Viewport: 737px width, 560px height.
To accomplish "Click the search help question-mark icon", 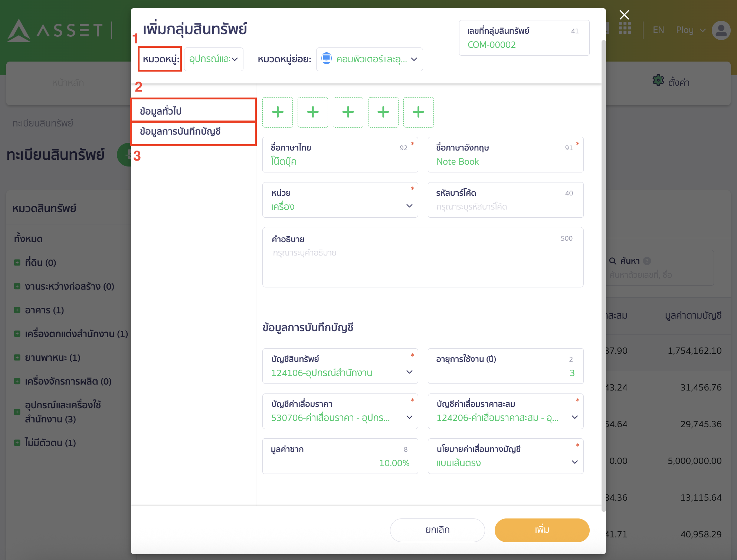I will (x=647, y=261).
